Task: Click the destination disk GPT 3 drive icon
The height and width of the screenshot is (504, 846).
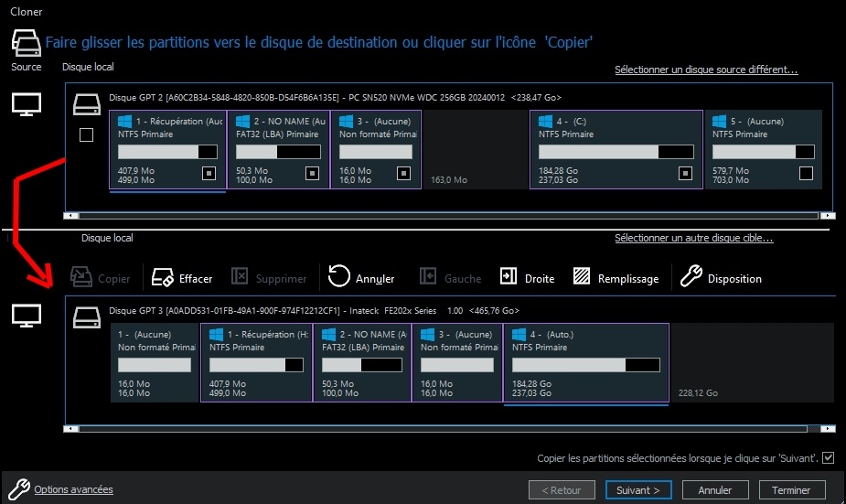Action: coord(87,317)
